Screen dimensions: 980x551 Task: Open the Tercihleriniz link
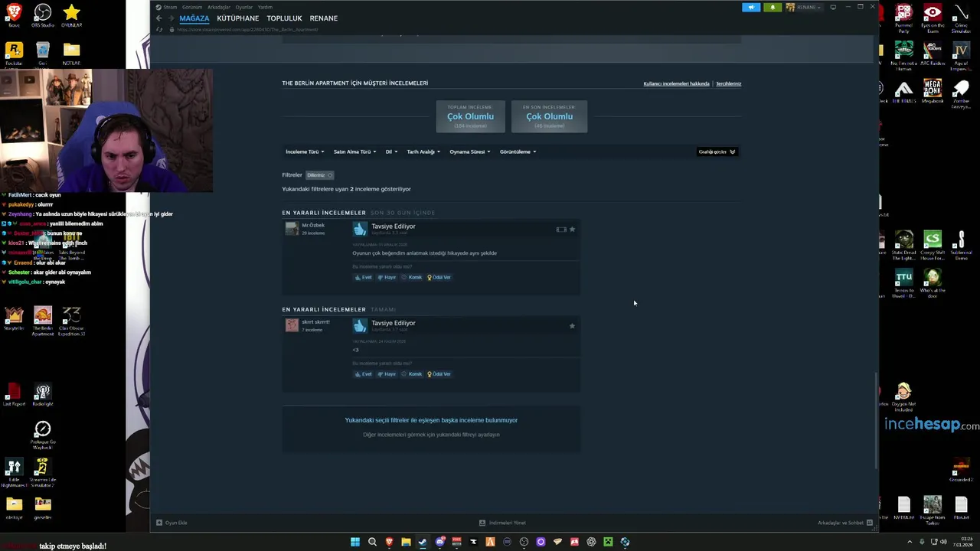click(x=728, y=83)
